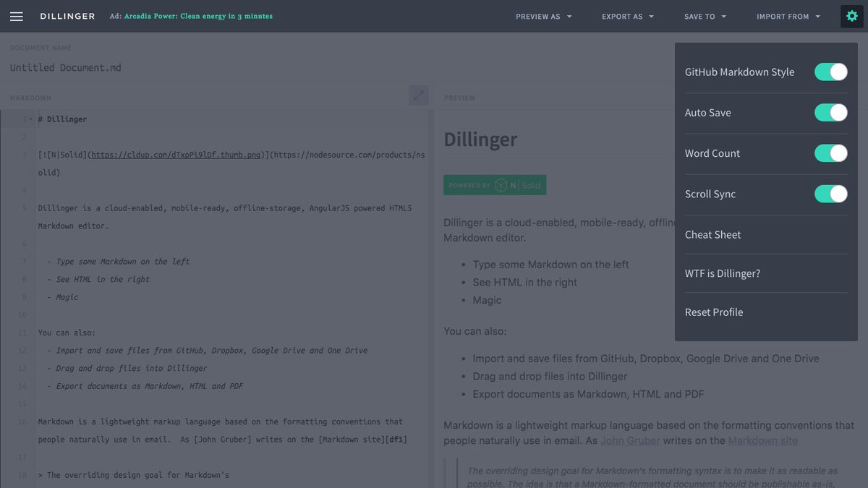Toggle the editor fullscreen expand icon
The width and height of the screenshot is (868, 488).
coord(419,95)
